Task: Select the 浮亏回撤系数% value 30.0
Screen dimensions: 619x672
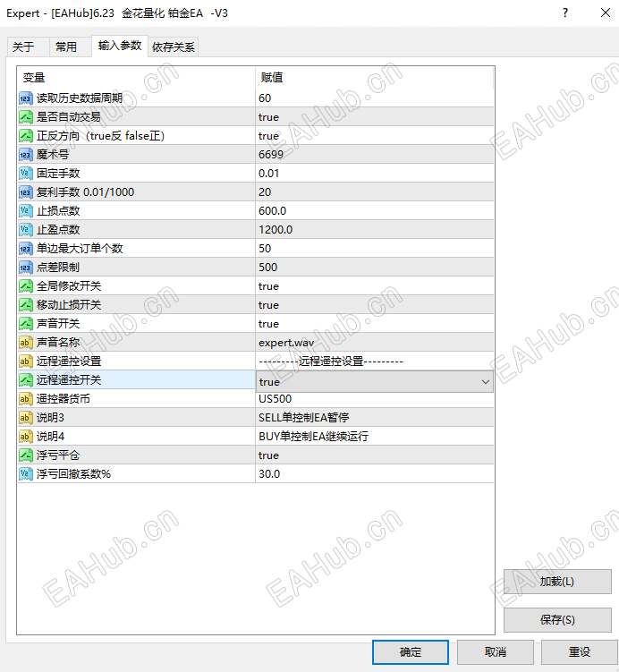Action: click(x=375, y=474)
